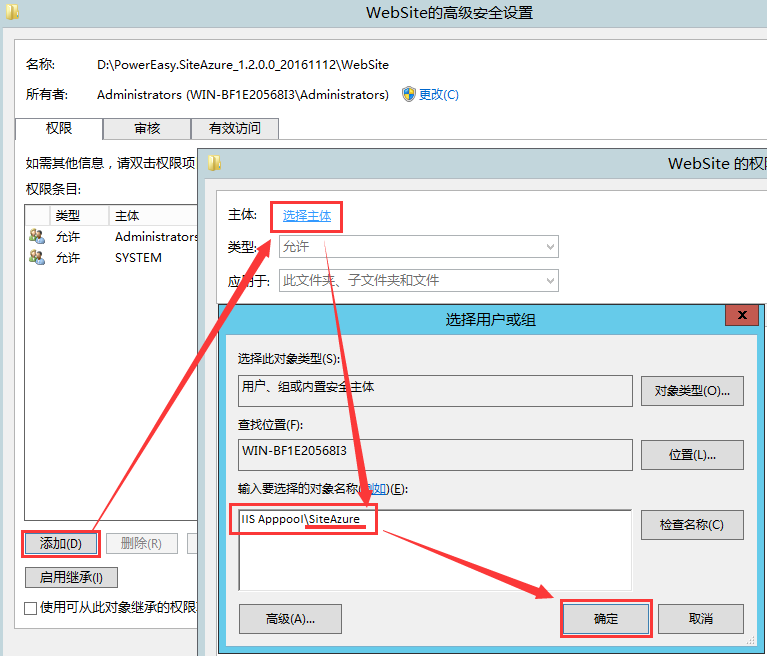
Task: Open the 更改(C) owner change link
Action: click(x=438, y=94)
